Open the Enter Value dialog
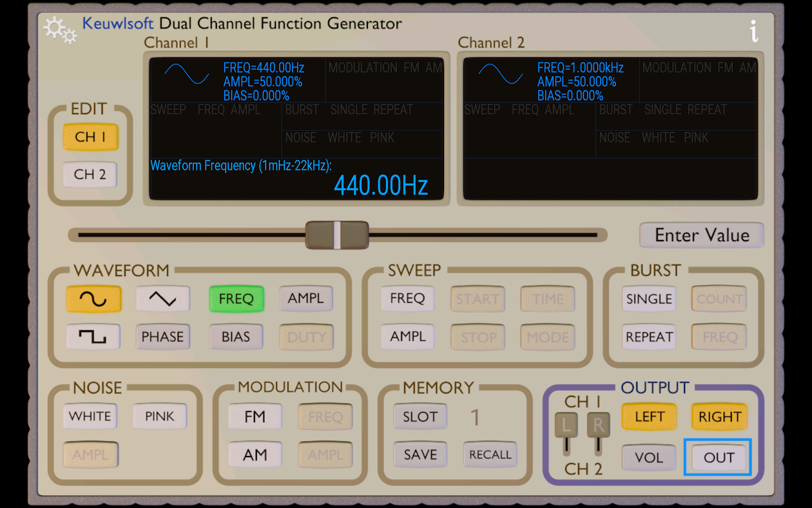The width and height of the screenshot is (812, 508). (702, 235)
